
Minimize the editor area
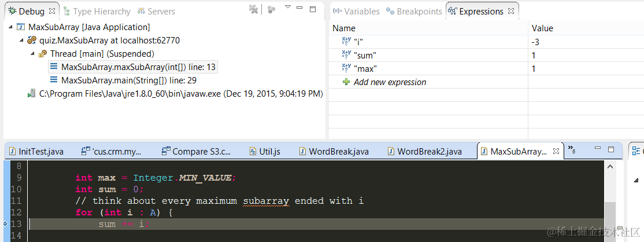(599, 147)
